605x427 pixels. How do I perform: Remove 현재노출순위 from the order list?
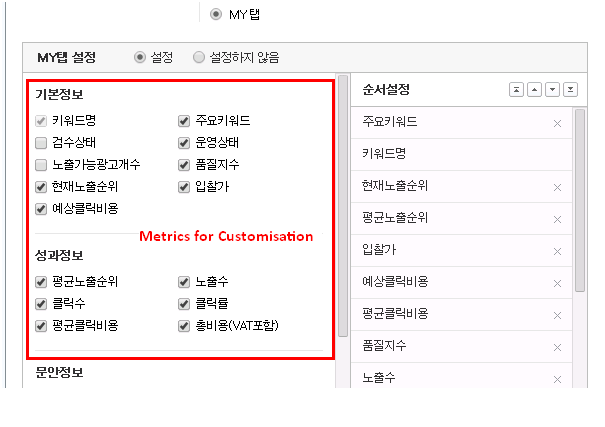point(557,187)
